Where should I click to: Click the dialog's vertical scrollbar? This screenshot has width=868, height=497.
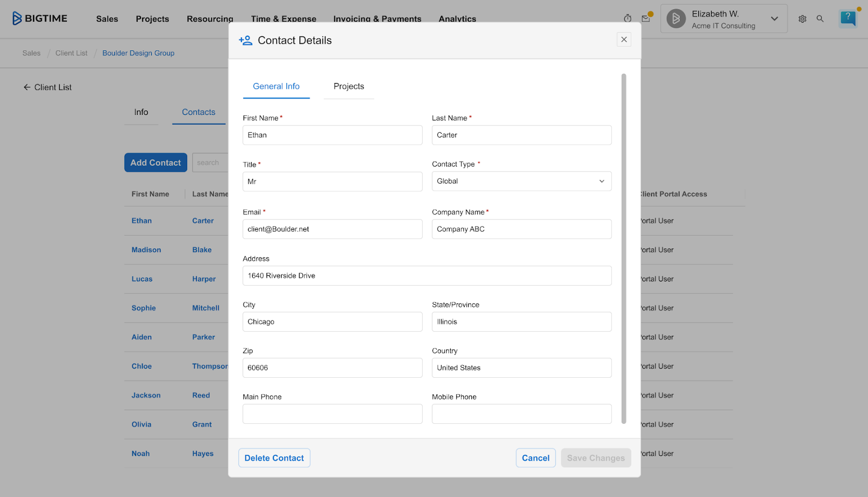click(x=624, y=249)
